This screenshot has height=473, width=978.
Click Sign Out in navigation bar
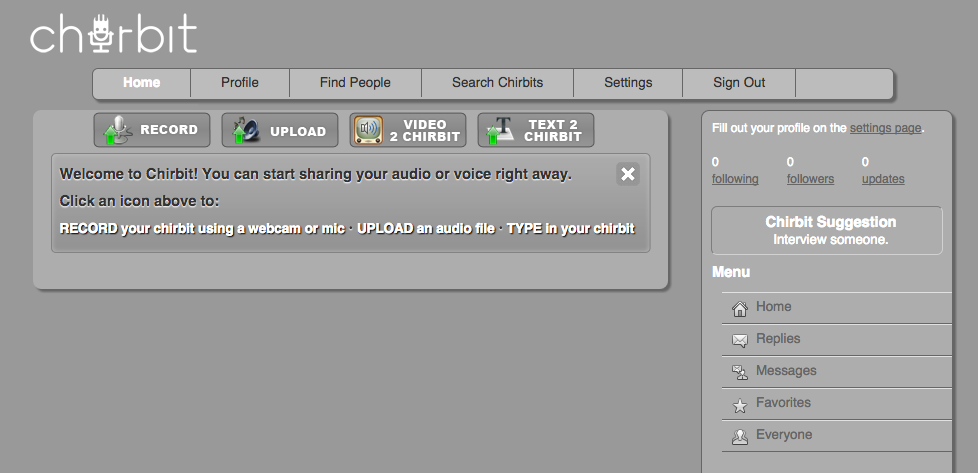pyautogui.click(x=739, y=83)
